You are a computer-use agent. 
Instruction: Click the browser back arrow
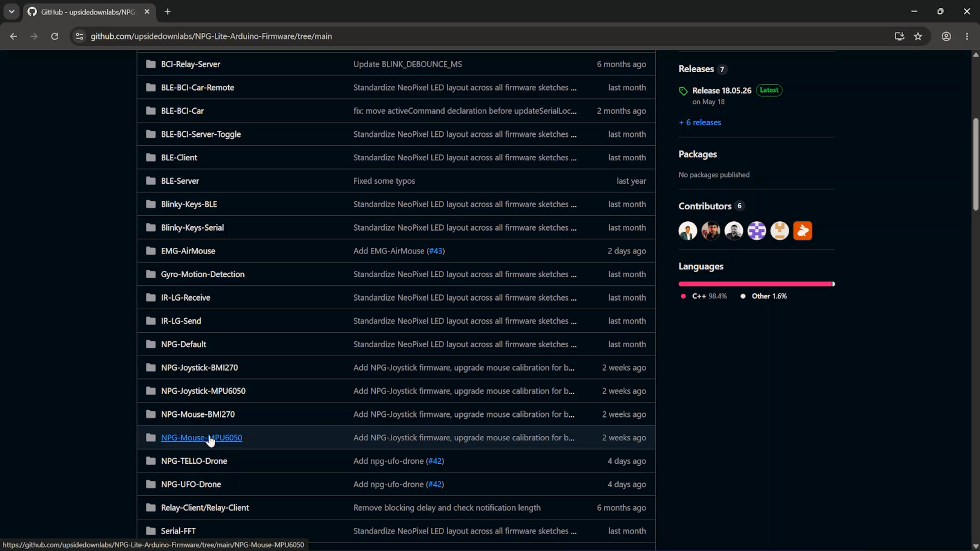[x=13, y=36]
